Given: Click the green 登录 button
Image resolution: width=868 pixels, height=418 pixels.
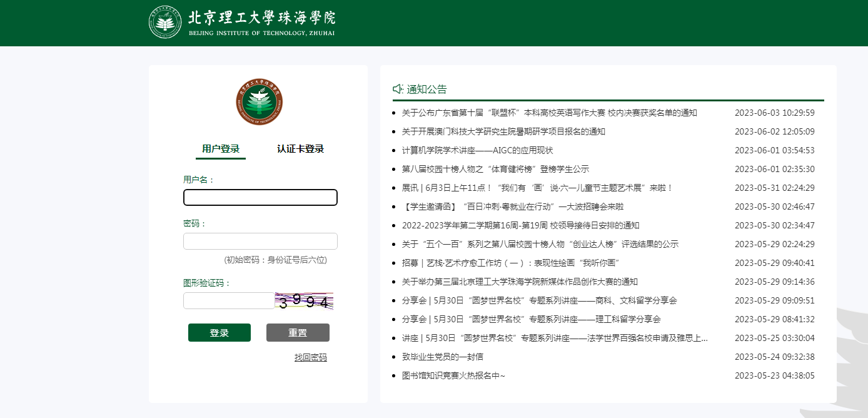Looking at the screenshot, I should 219,332.
